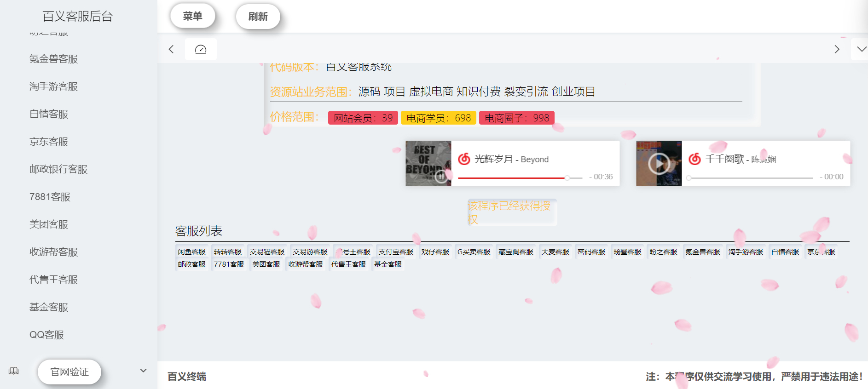Click the dashboard gauge tab icon
This screenshot has width=868, height=389.
pyautogui.click(x=201, y=49)
